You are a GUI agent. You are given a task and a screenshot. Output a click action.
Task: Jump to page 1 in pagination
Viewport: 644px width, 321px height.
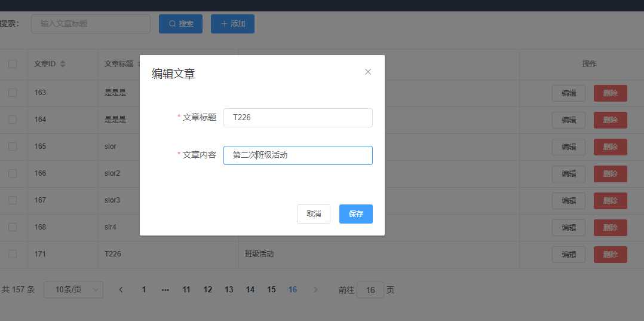click(x=144, y=290)
